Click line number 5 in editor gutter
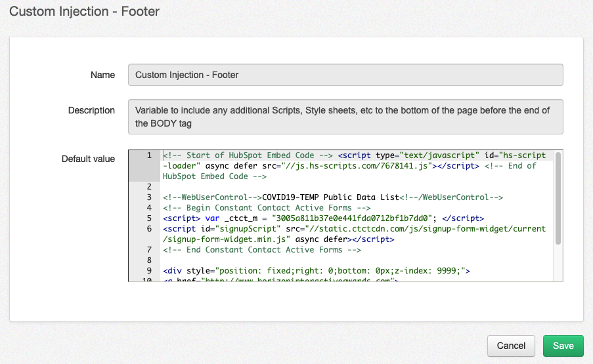The width and height of the screenshot is (593, 364). coord(149,218)
